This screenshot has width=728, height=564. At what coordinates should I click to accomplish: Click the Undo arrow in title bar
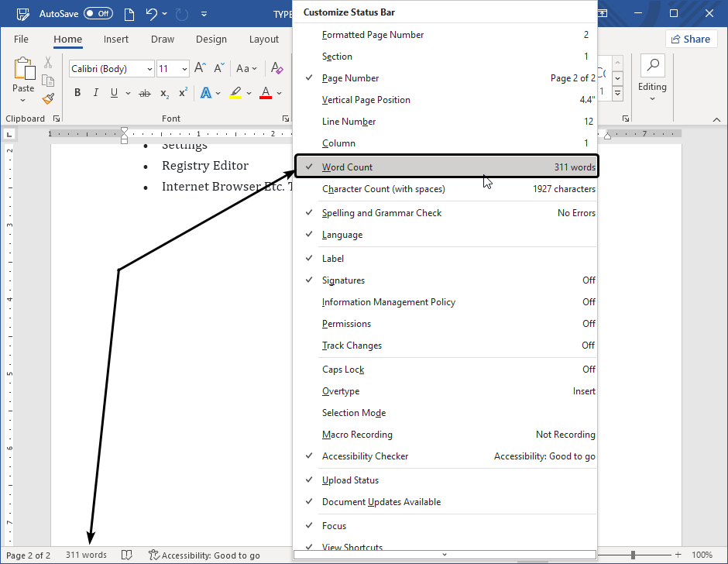[x=152, y=14]
